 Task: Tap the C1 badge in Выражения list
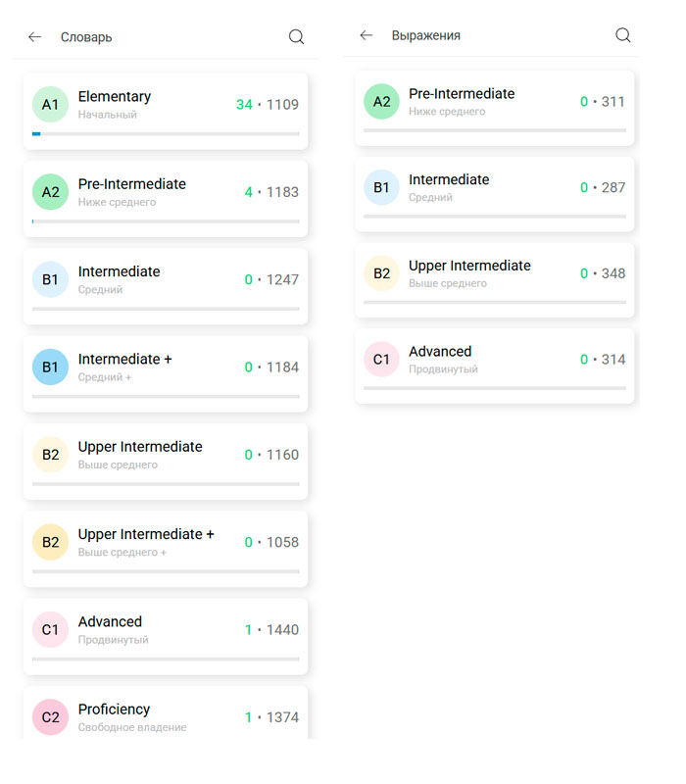pos(381,360)
